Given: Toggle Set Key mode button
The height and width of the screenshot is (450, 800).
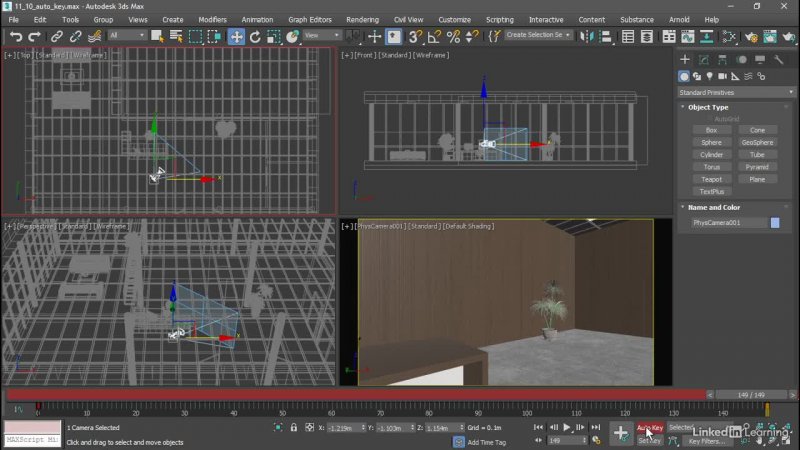Looking at the screenshot, I should [649, 441].
